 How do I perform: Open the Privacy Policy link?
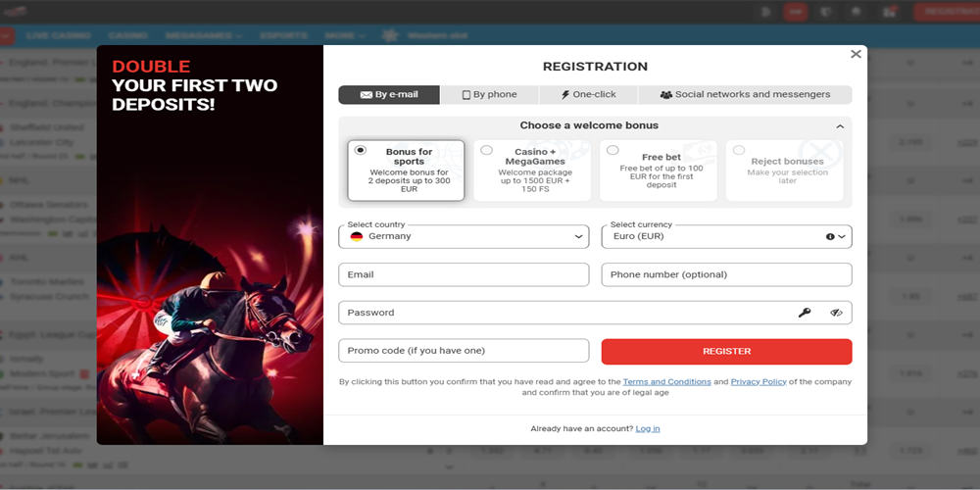[758, 382]
